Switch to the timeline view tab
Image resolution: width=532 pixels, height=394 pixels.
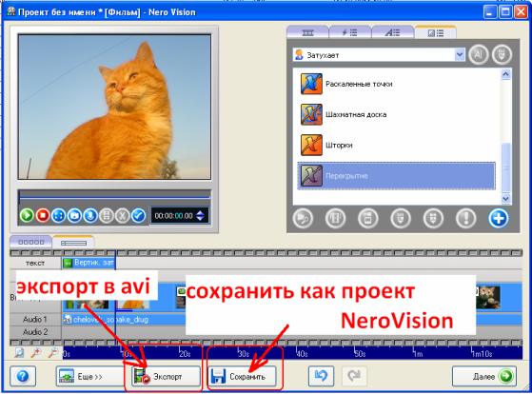pos(73,243)
